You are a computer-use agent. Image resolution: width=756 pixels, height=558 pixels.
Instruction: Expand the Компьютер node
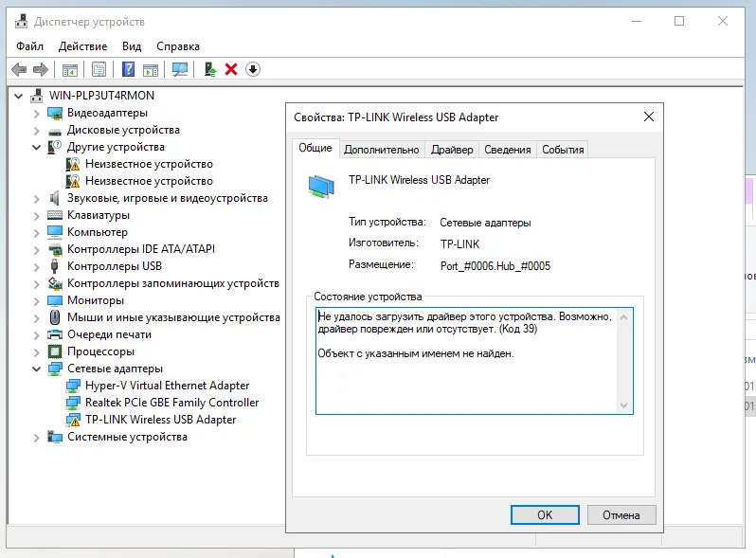pos(37,232)
